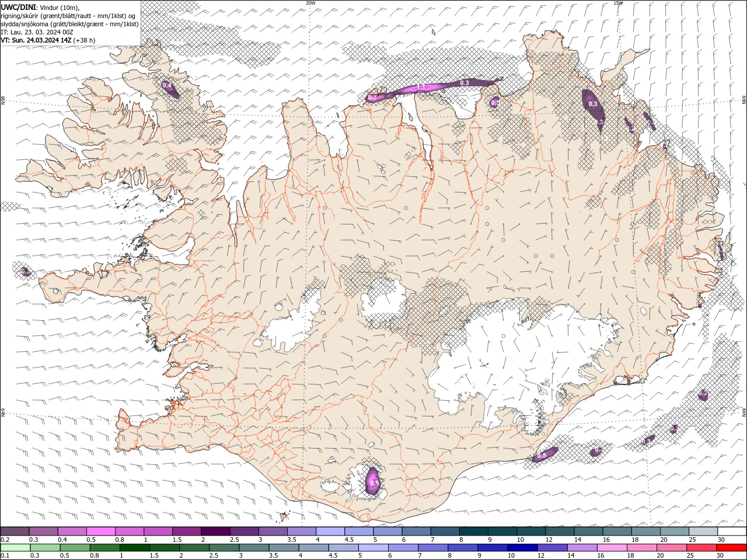Select the 16 swatch in the upper legend row

(616, 531)
